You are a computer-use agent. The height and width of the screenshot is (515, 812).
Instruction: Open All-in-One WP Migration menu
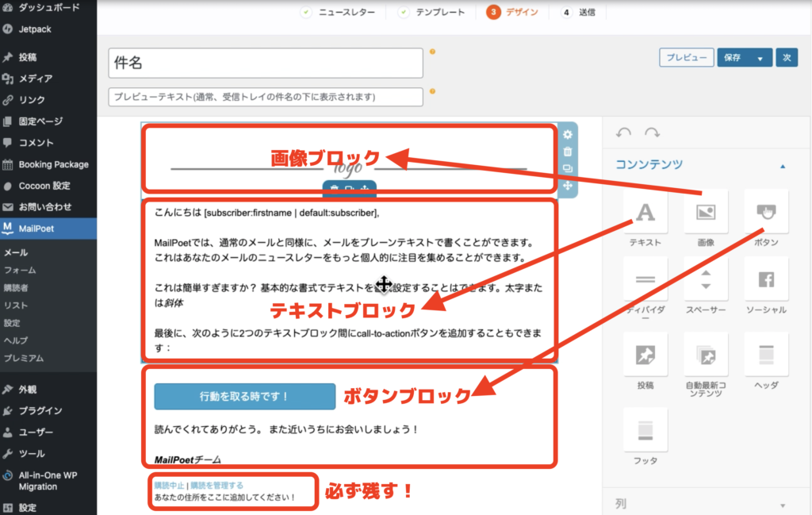(48, 481)
